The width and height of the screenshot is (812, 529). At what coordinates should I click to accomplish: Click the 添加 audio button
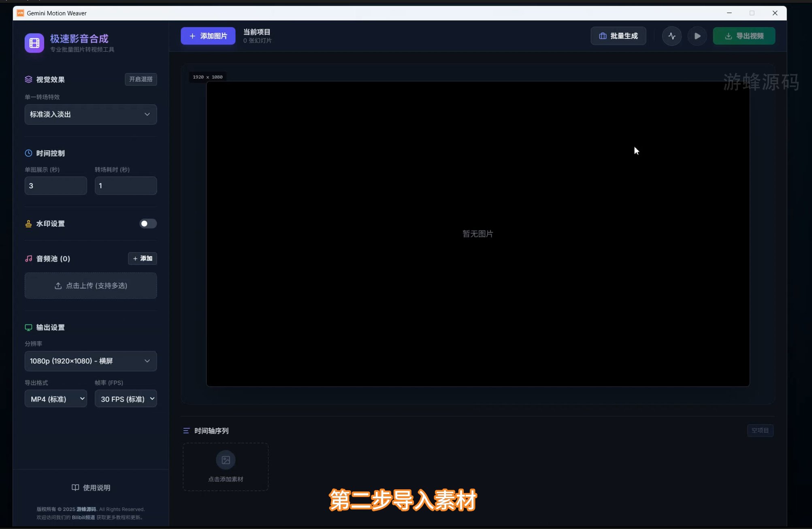(x=143, y=258)
